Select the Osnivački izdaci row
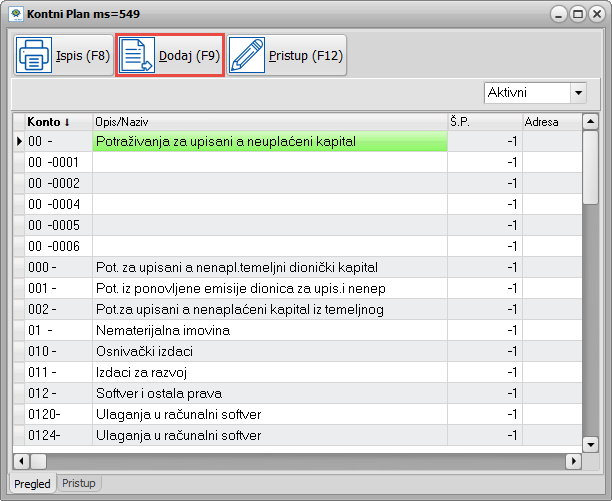 click(145, 351)
